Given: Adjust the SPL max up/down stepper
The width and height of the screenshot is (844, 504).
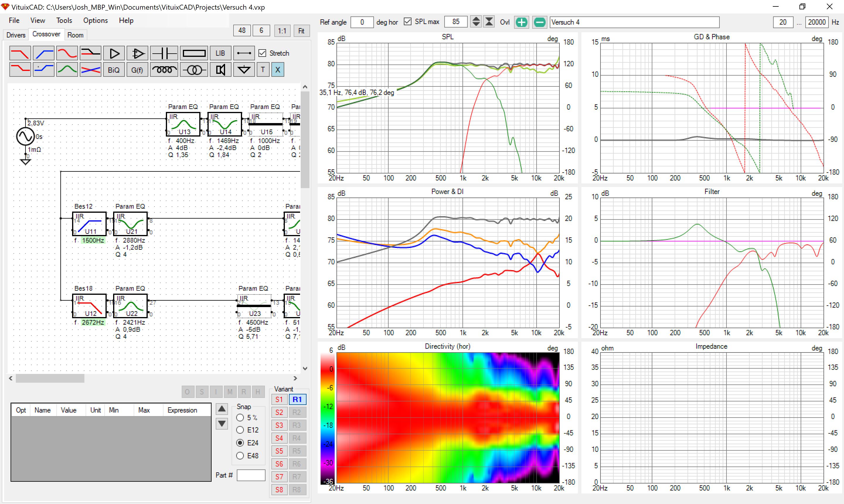Looking at the screenshot, I should click(476, 22).
